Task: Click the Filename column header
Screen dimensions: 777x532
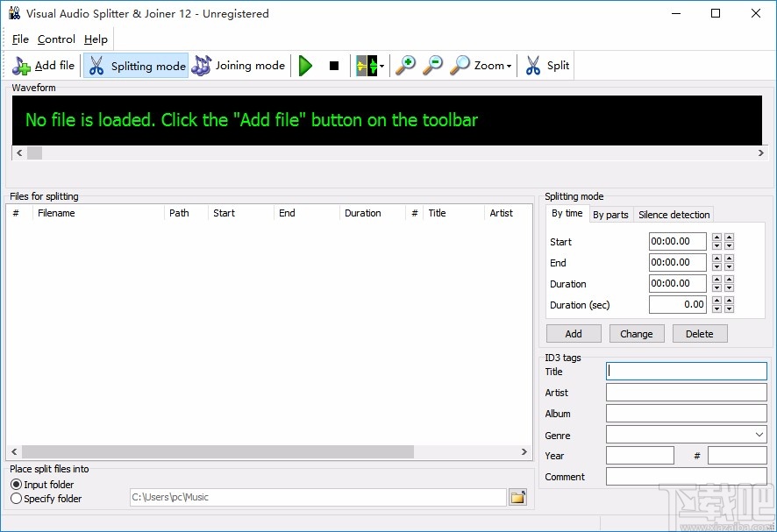Action: coord(98,213)
